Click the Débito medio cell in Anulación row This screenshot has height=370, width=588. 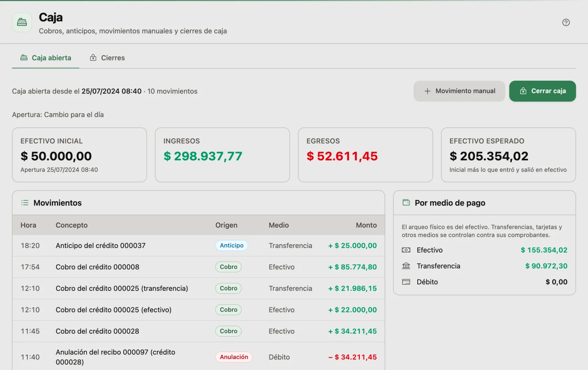[279, 357]
